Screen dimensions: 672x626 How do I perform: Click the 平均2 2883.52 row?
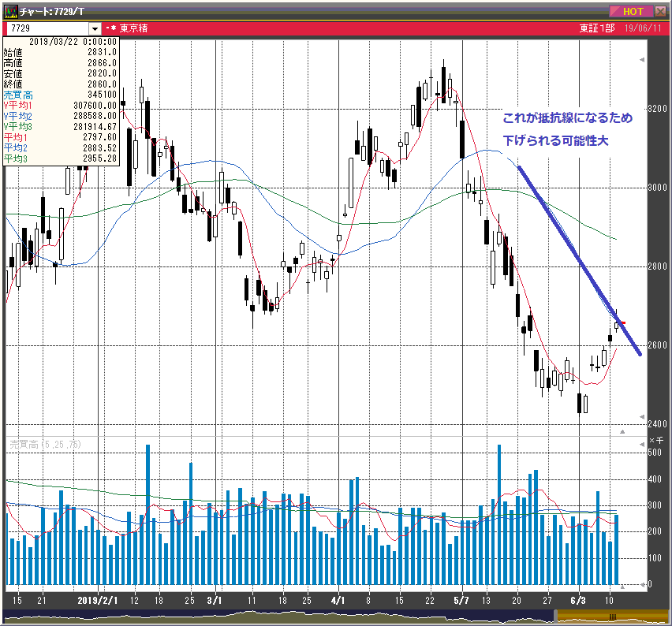click(61, 147)
